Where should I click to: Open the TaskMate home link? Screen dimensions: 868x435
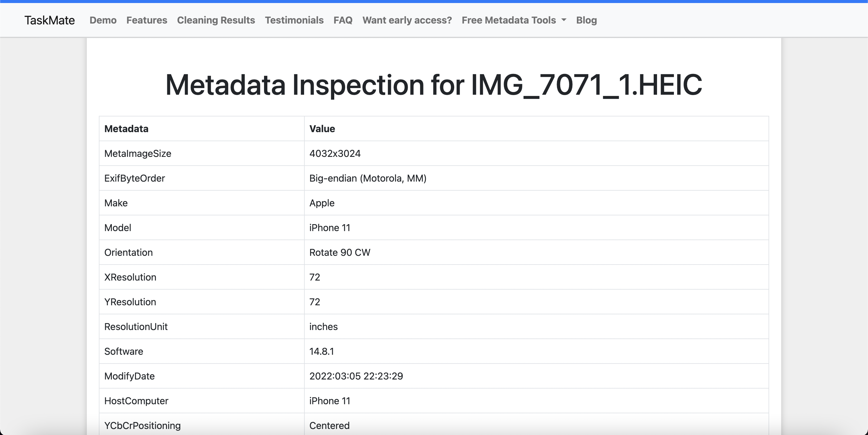click(x=49, y=20)
